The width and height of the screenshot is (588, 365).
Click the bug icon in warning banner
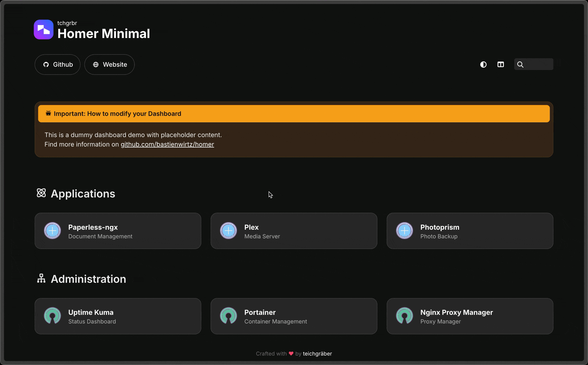click(48, 114)
